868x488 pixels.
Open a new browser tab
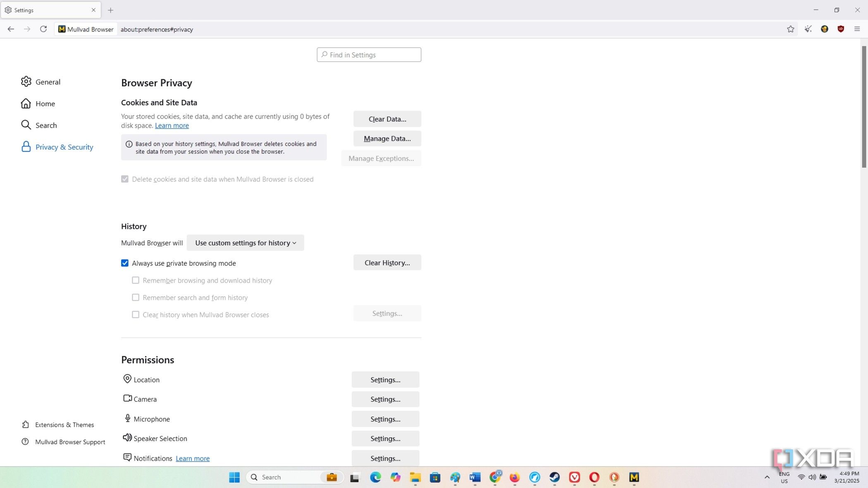[x=110, y=10]
